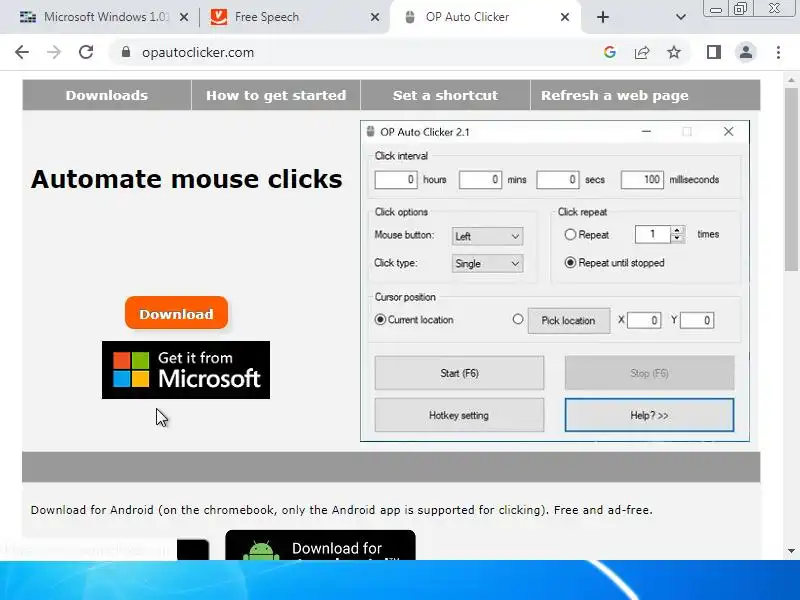Click the Automate mouse clicks heading

click(x=186, y=180)
